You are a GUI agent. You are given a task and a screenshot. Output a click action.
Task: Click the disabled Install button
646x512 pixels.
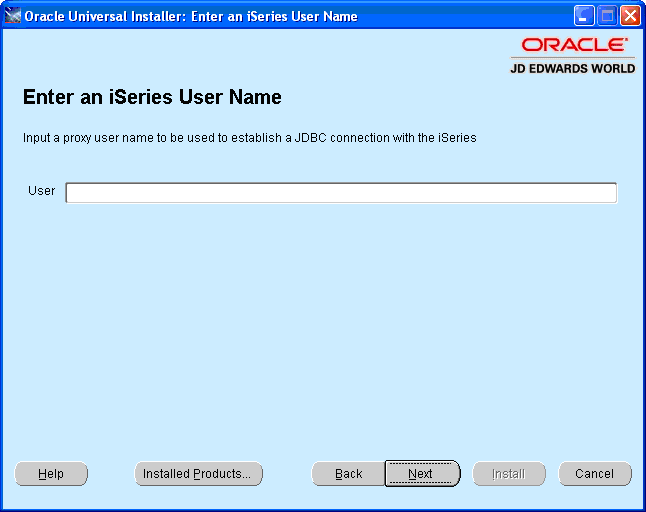tap(509, 474)
